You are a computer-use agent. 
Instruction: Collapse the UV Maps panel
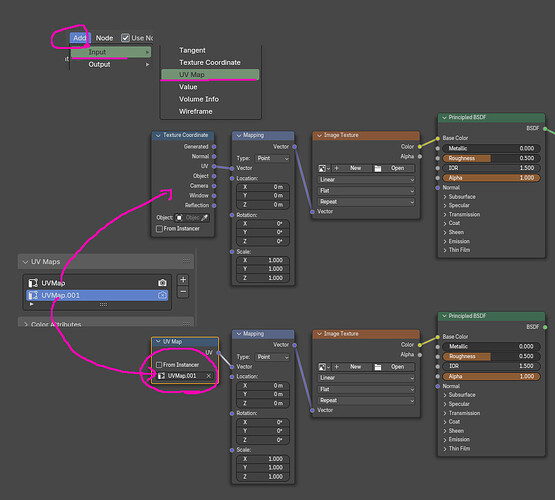[25, 262]
